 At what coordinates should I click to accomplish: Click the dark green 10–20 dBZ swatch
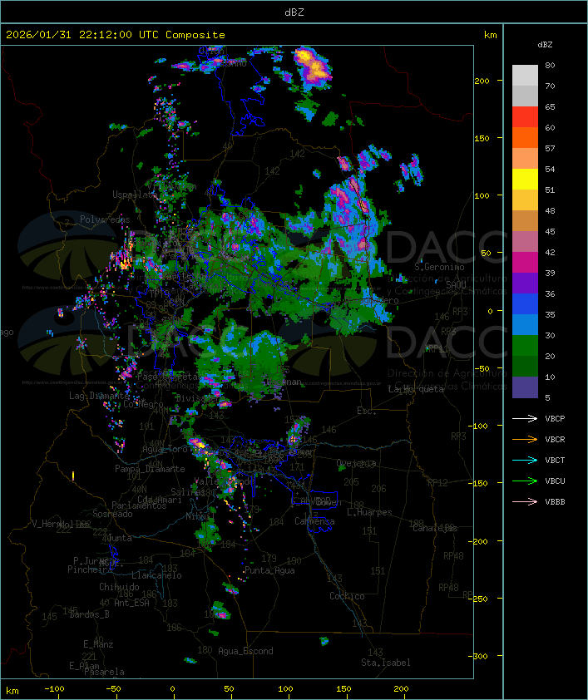coord(525,367)
